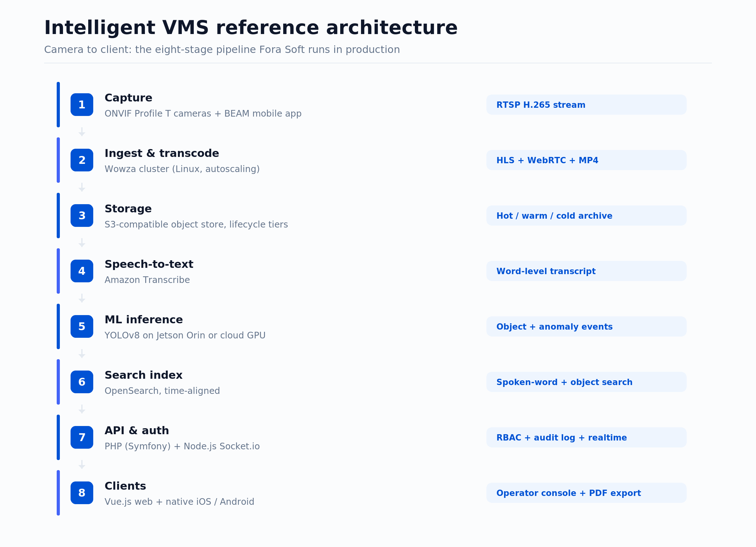Click the number 2 badge beside Ingest & transcode
The height and width of the screenshot is (547, 756).
(82, 160)
